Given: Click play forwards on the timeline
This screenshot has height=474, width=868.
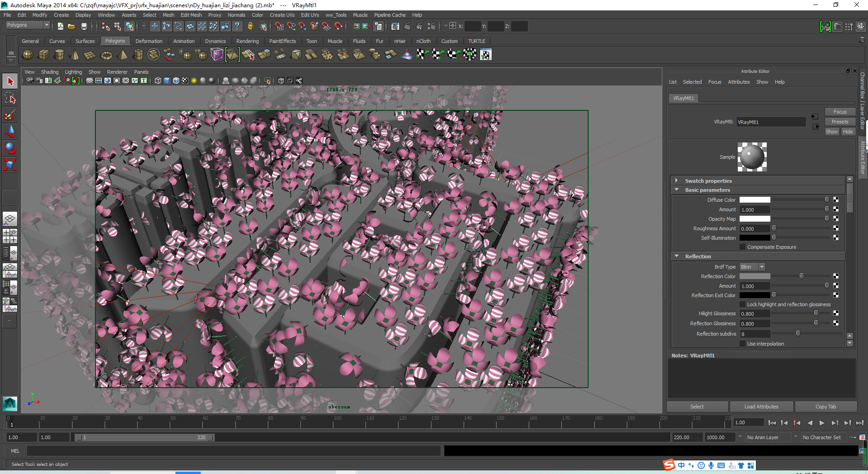Looking at the screenshot, I should click(x=822, y=423).
